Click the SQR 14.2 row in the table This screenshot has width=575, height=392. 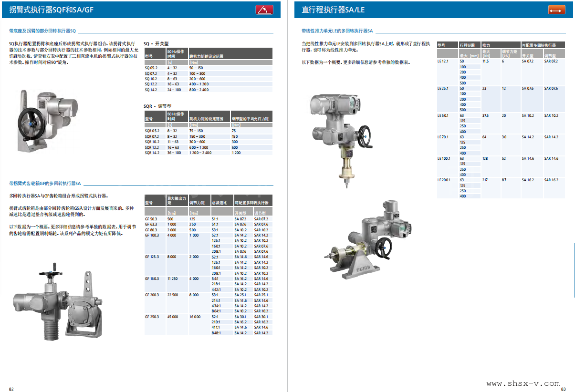[208, 153]
